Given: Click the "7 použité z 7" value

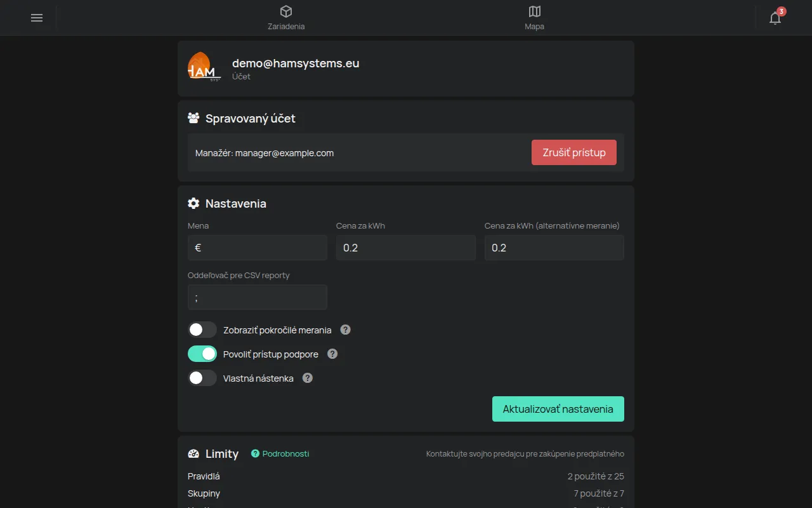Looking at the screenshot, I should (x=599, y=493).
